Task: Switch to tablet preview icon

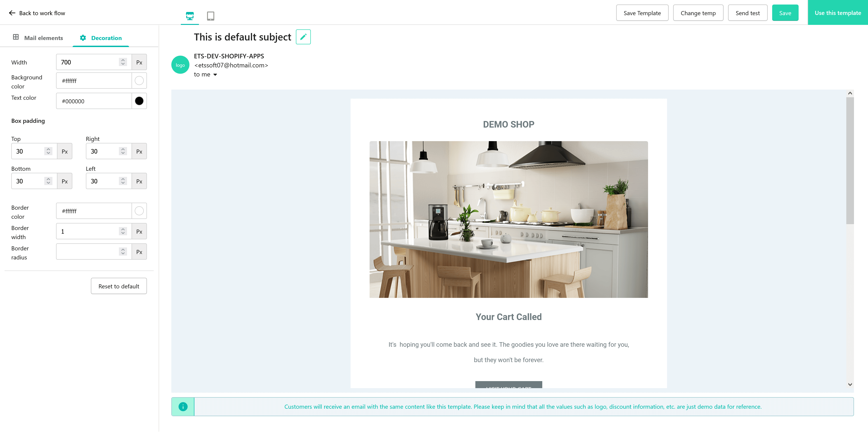Action: (x=211, y=16)
